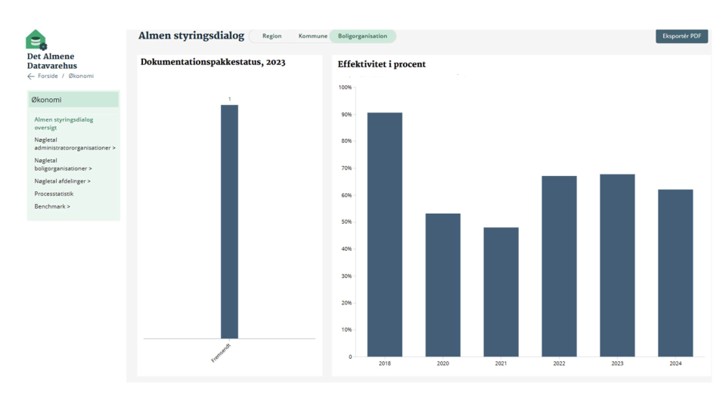
Task: Open the Økonomi breadcrumb link
Action: (x=81, y=76)
